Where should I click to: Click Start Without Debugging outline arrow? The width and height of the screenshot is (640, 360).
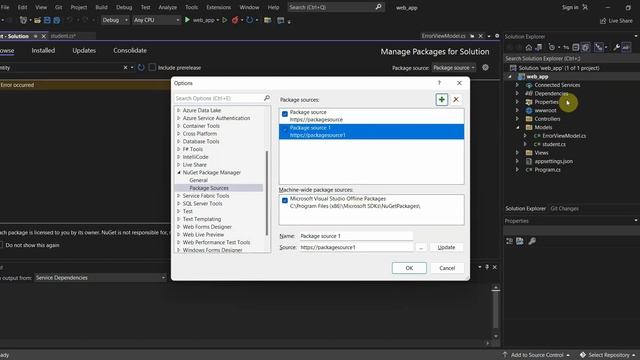224,20
